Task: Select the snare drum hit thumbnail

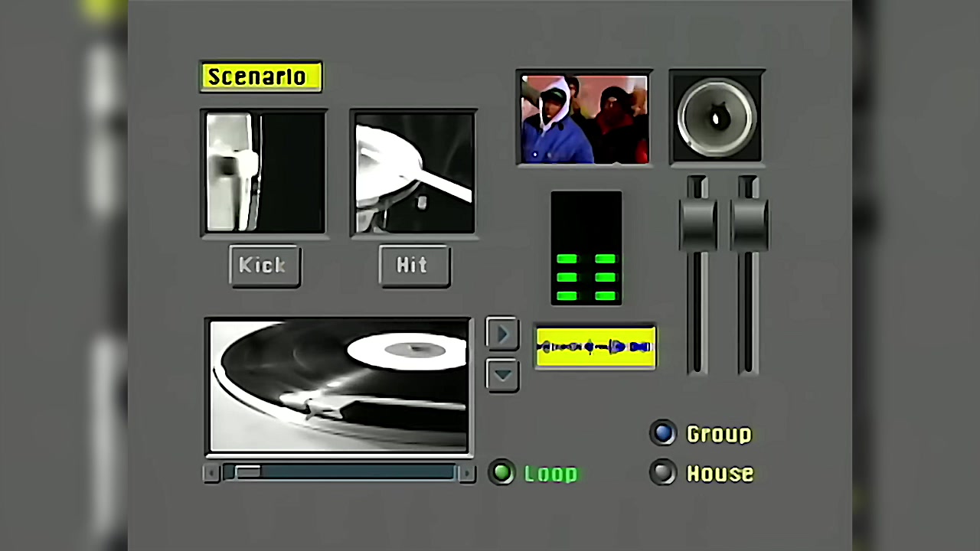Action: 414,173
